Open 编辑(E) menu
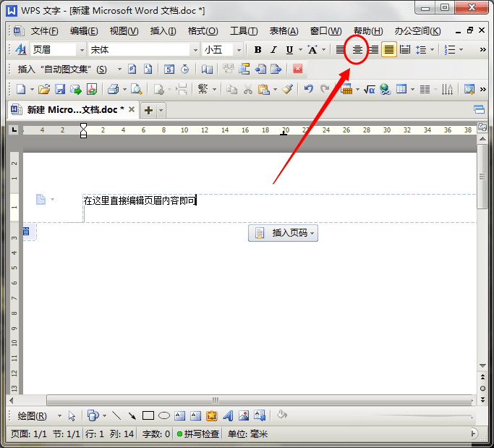 coord(84,31)
